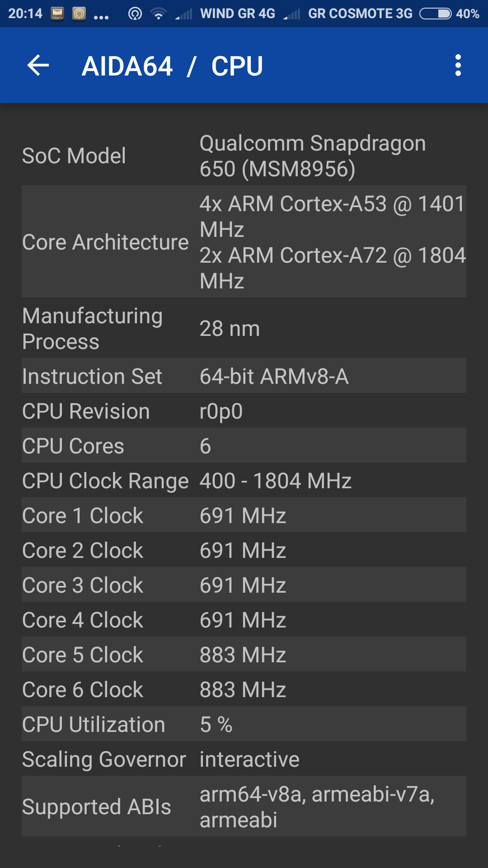Tap the battery icon in status bar

point(435,14)
